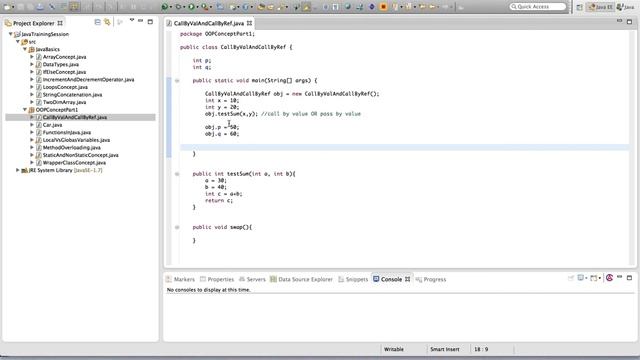
Task: Select the Console tab
Action: 391,279
